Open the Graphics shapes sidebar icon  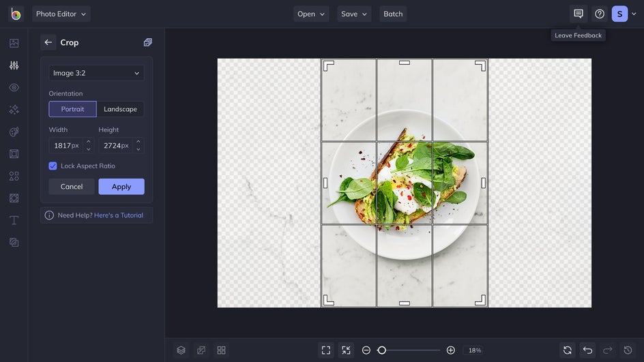[14, 176]
